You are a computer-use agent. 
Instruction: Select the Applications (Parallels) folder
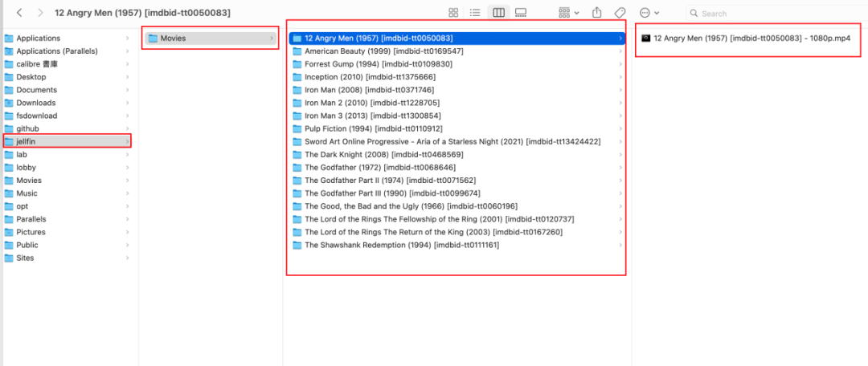coord(67,51)
